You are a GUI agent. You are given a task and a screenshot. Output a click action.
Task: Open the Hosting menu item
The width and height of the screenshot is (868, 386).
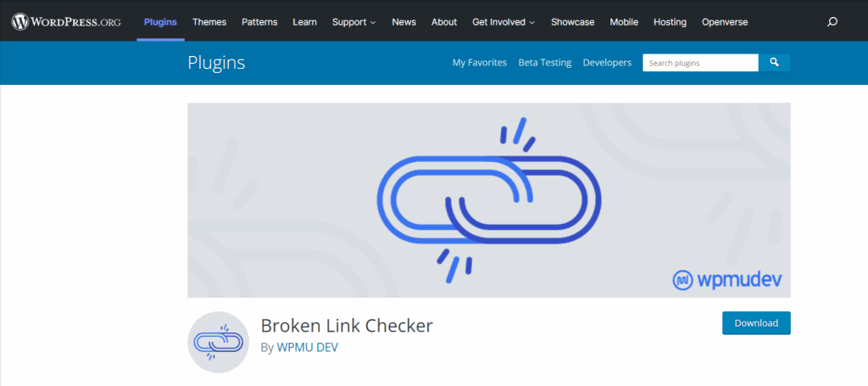(670, 22)
